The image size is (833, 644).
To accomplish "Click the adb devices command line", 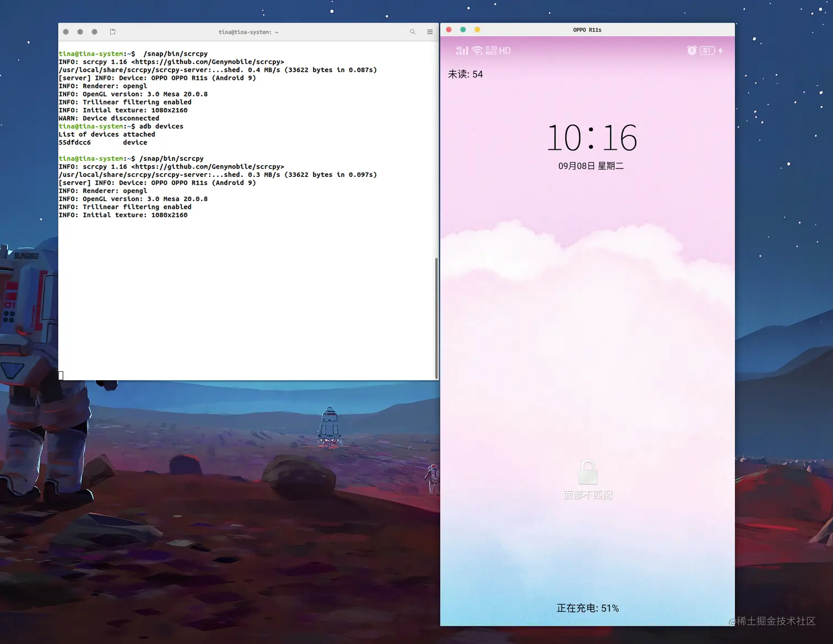I will (x=121, y=126).
